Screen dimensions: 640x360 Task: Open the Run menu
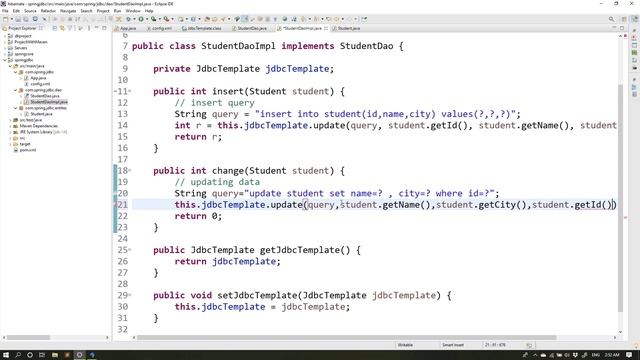(118, 11)
